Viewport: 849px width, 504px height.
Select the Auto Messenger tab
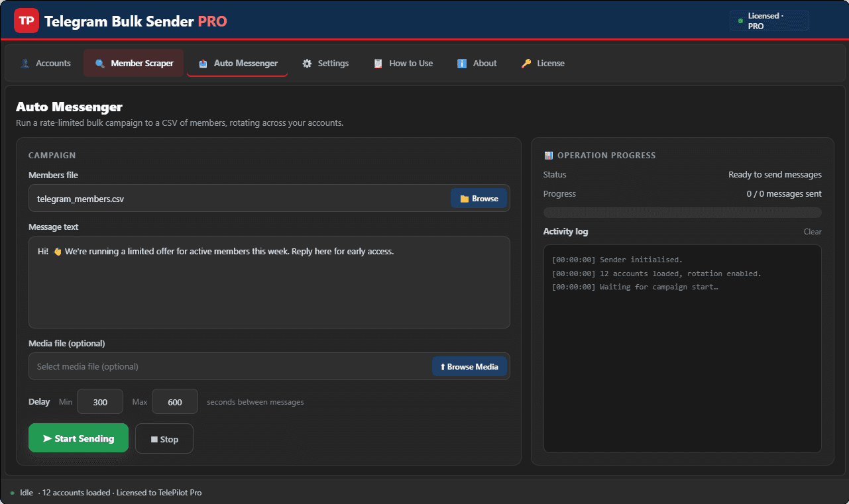coord(237,64)
